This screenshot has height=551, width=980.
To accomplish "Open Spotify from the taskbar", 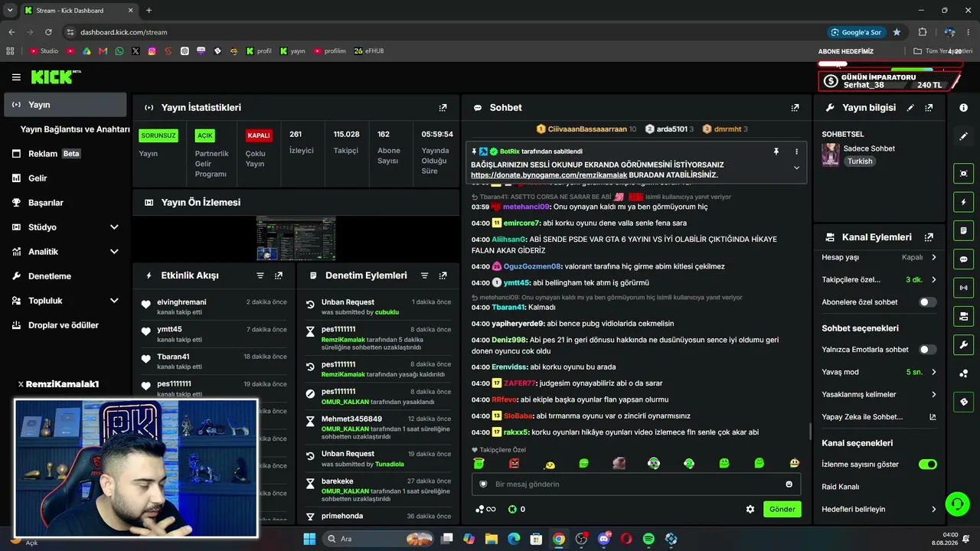I will 648,539.
